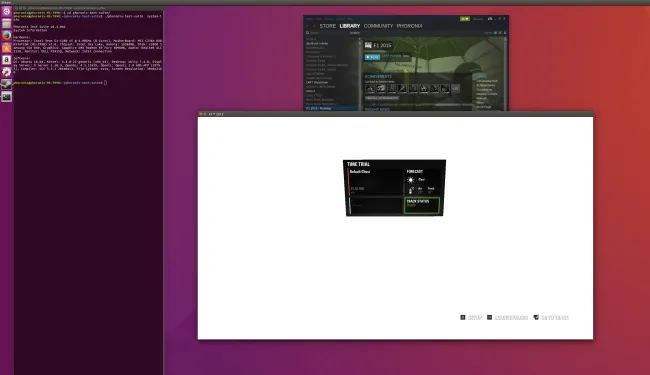Select the green Track Status box
This screenshot has height=375, width=650.
422,206
